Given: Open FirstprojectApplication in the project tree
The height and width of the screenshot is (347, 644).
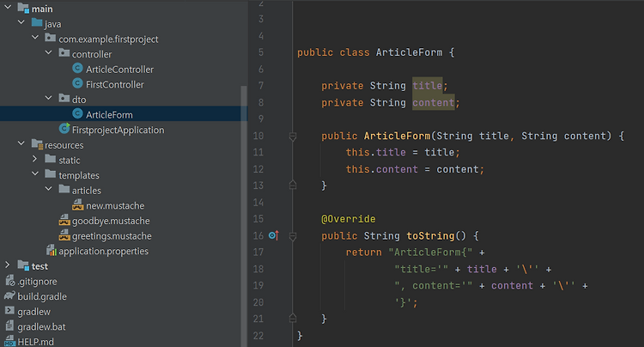Looking at the screenshot, I should 118,130.
